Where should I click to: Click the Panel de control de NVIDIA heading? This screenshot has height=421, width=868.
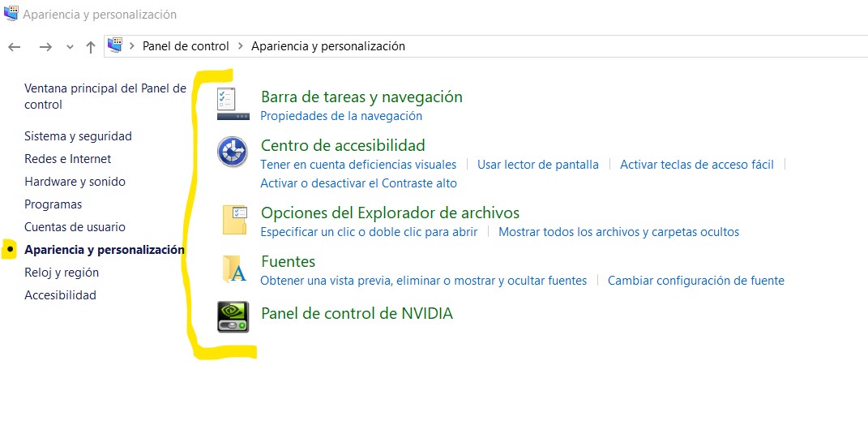click(357, 313)
